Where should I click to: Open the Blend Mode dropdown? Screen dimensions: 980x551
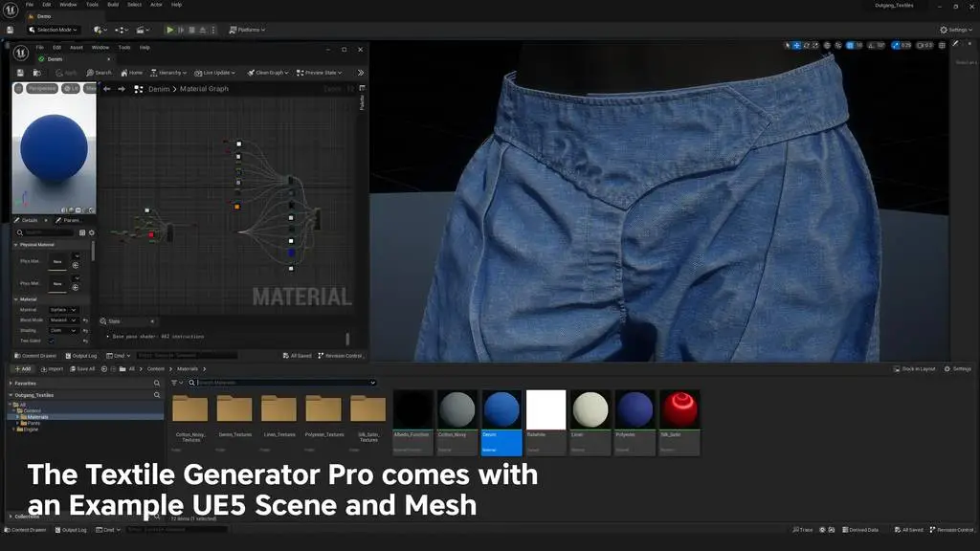(64, 320)
